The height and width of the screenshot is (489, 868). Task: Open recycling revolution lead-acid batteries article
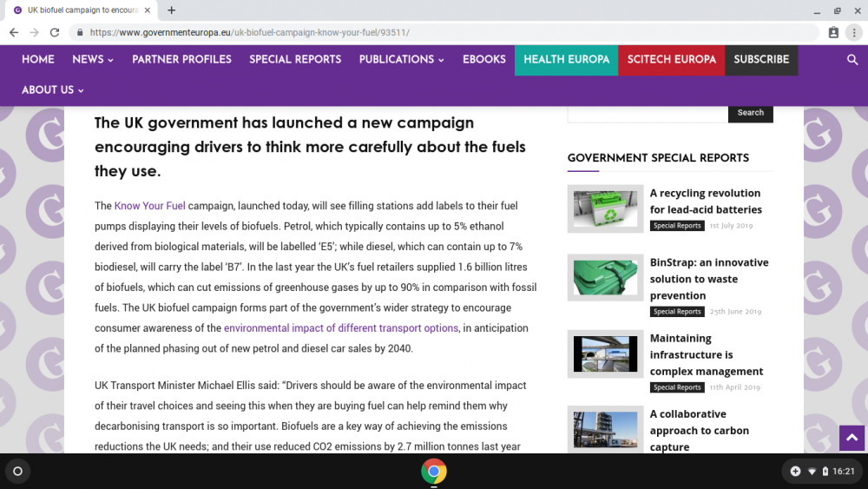pyautogui.click(x=706, y=202)
